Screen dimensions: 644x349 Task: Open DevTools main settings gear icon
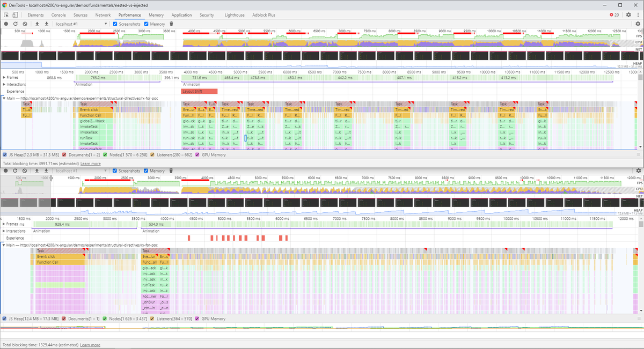click(628, 15)
